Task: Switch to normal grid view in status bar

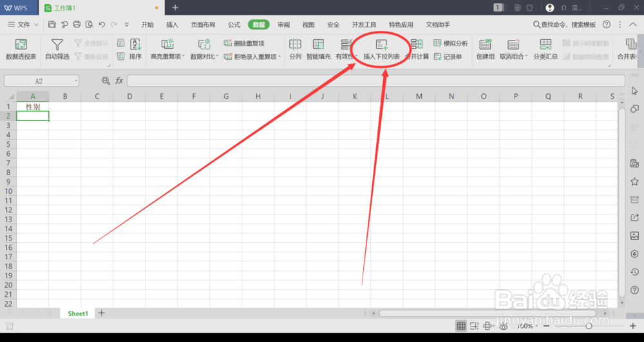Action: coord(461,326)
